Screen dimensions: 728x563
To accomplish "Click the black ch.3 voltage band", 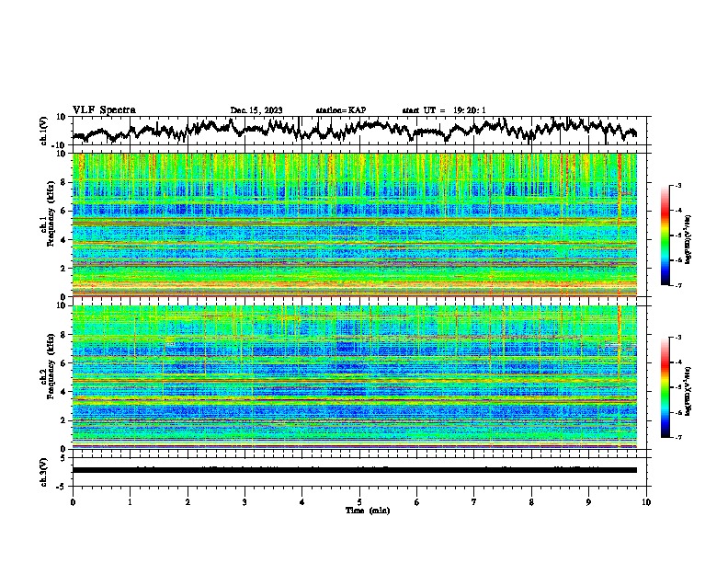I will [x=355, y=470].
